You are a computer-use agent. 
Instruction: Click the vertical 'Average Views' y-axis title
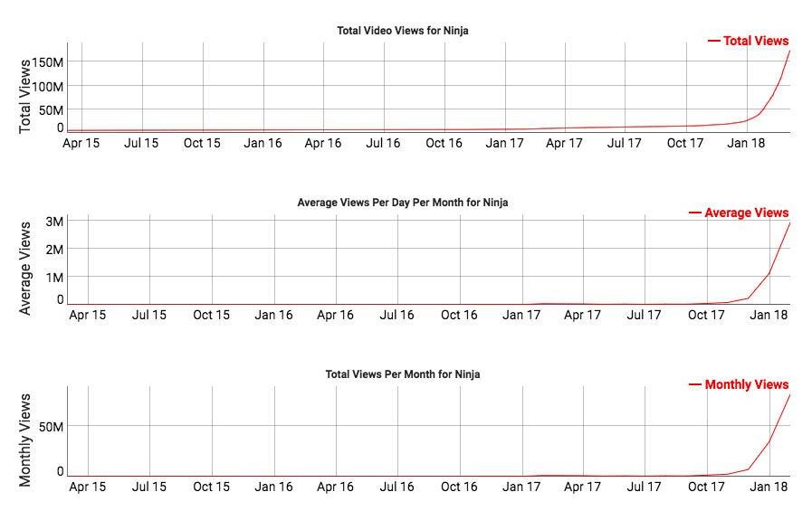pos(25,268)
